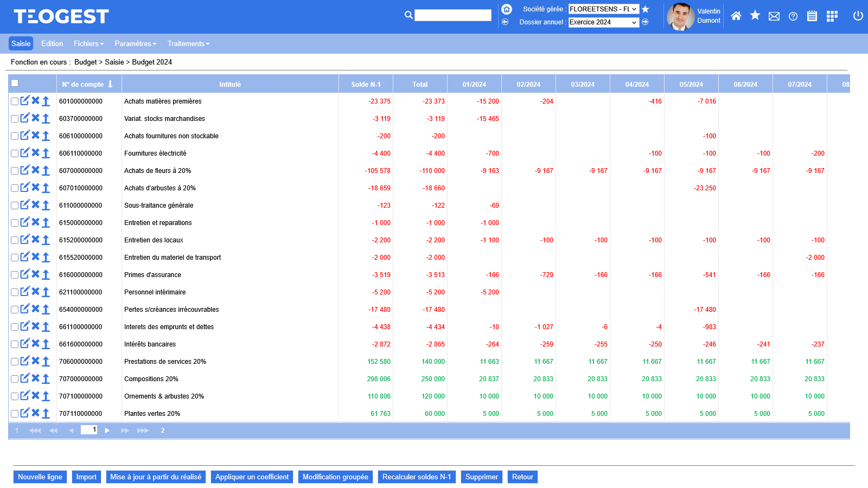Delete the Fournitures électricité row
The height and width of the screenshot is (488, 868).
click(x=35, y=153)
